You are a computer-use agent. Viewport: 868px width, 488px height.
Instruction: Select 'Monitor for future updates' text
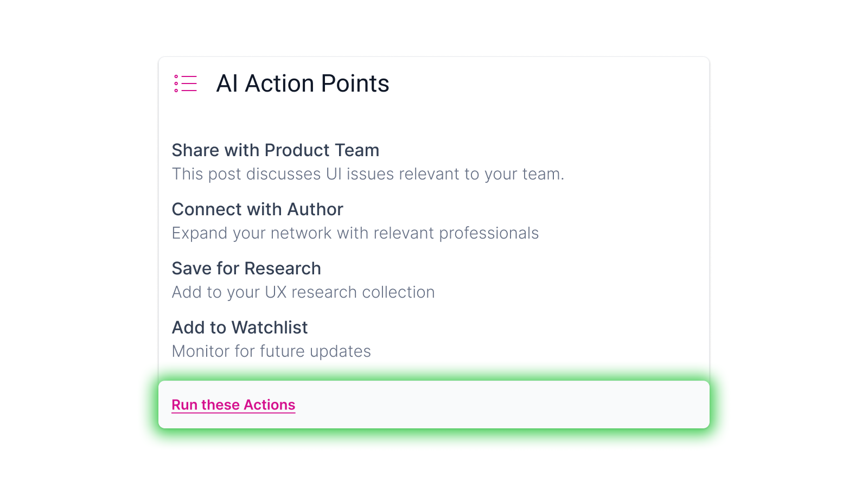271,351
